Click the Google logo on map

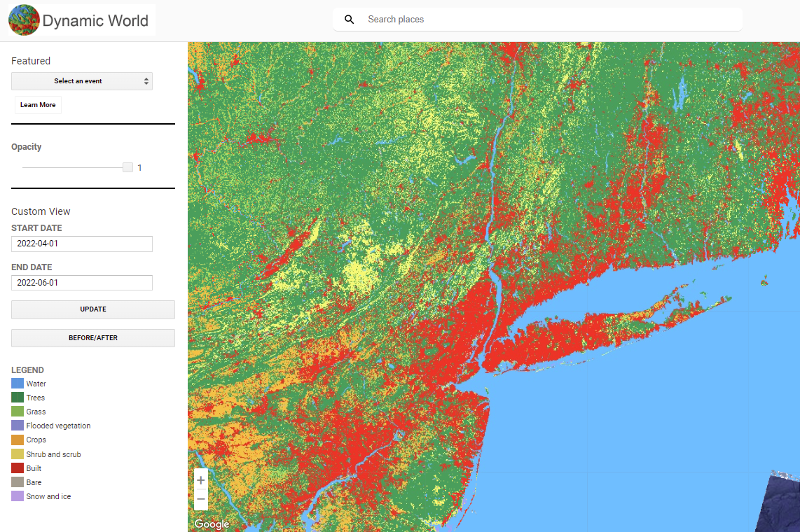click(x=212, y=524)
